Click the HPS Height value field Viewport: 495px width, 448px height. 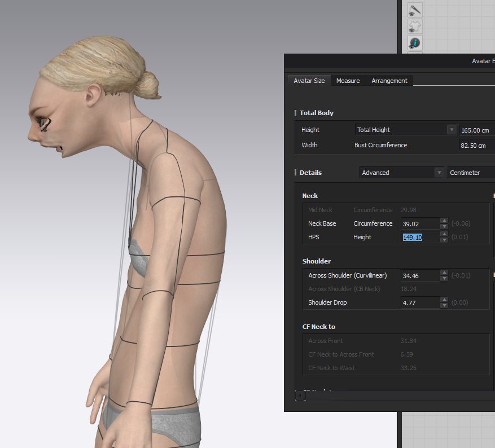coord(419,238)
